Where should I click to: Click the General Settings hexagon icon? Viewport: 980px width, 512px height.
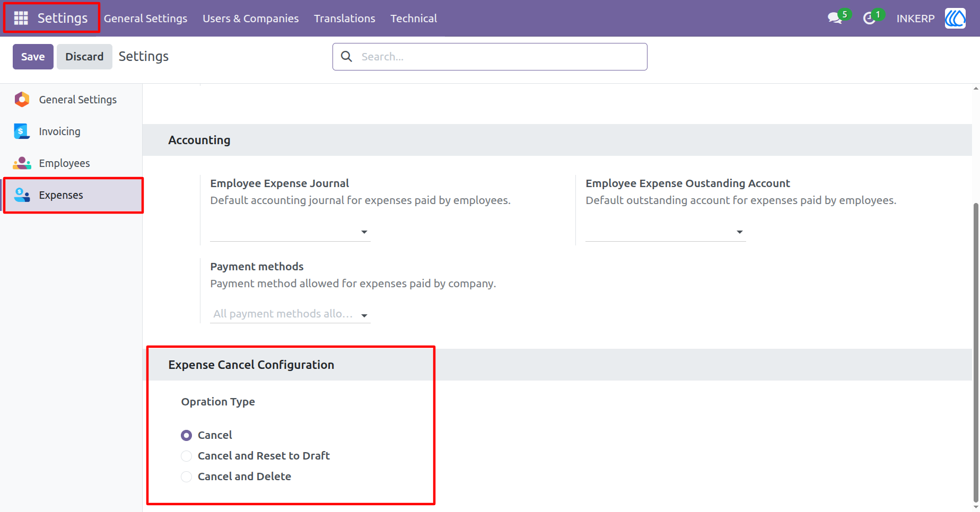pos(22,99)
